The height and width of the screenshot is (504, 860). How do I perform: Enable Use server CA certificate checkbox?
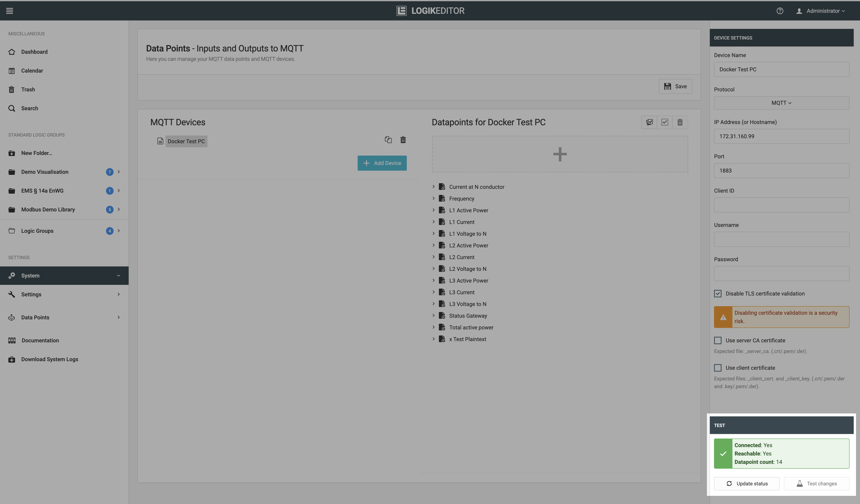tap(718, 340)
